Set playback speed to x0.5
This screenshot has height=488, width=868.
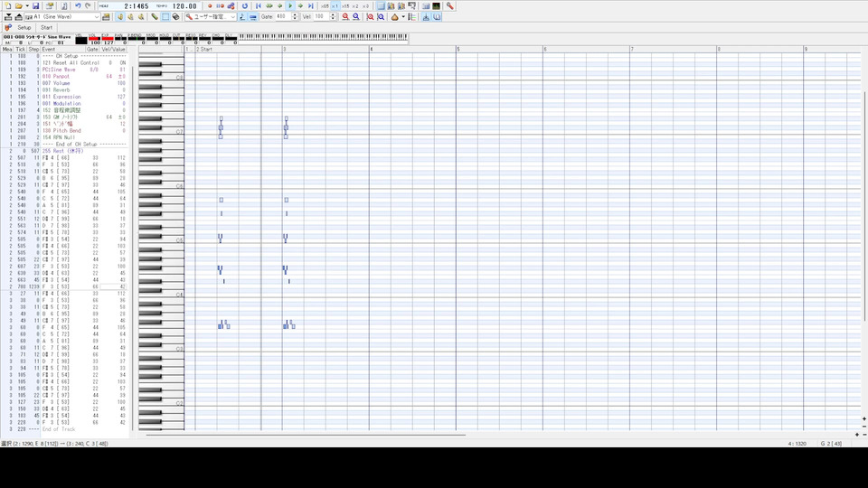click(325, 6)
